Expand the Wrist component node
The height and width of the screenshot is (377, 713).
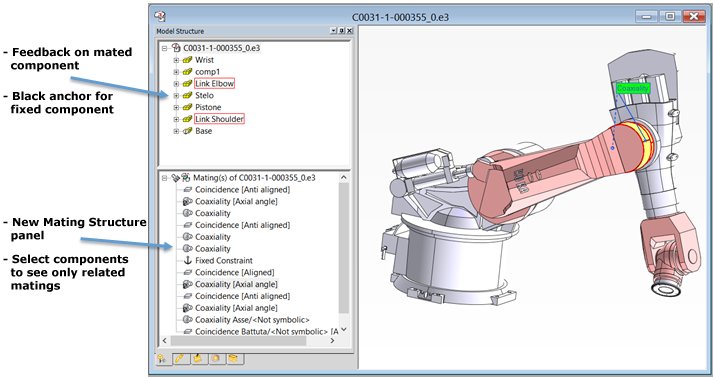pyautogui.click(x=176, y=60)
